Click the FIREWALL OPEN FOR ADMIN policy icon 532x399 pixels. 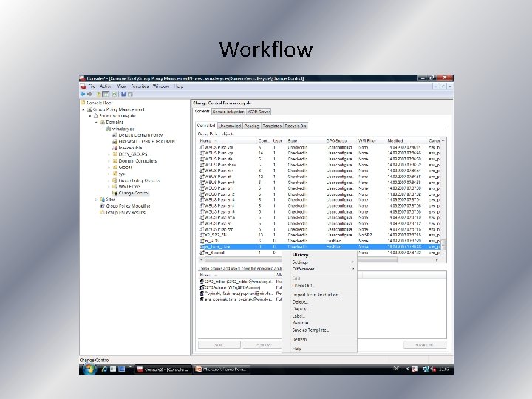click(115, 141)
